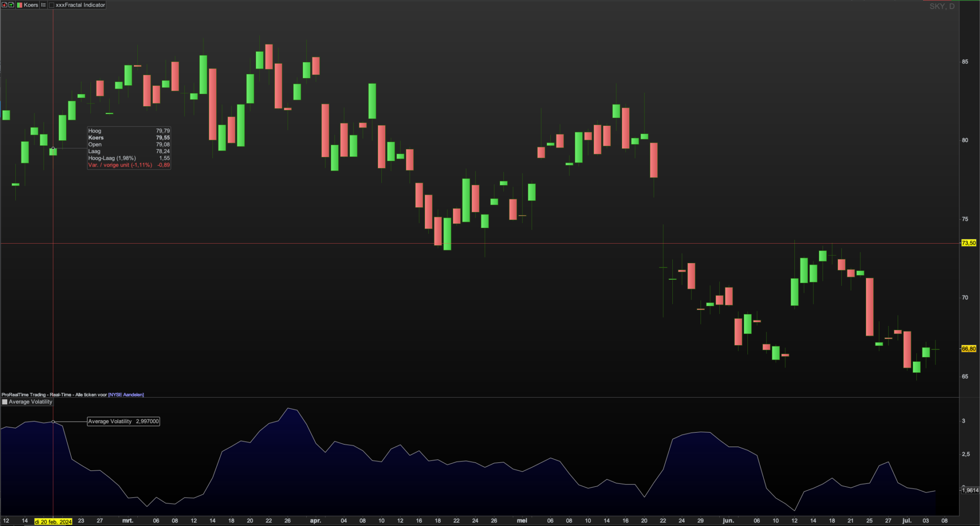Click the jun. label on the time axis

(x=728, y=521)
